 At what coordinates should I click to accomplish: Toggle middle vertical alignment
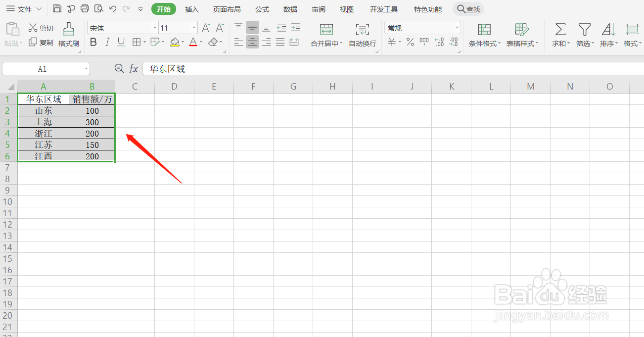point(252,28)
